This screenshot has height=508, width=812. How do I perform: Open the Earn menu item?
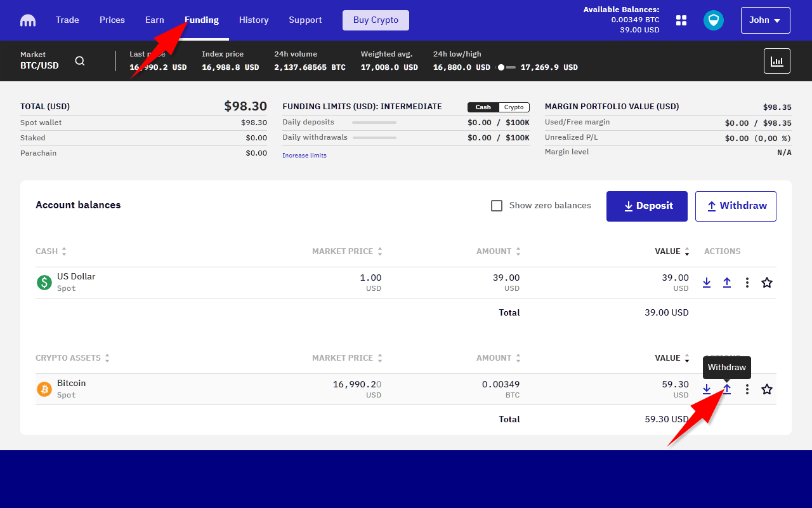155,20
